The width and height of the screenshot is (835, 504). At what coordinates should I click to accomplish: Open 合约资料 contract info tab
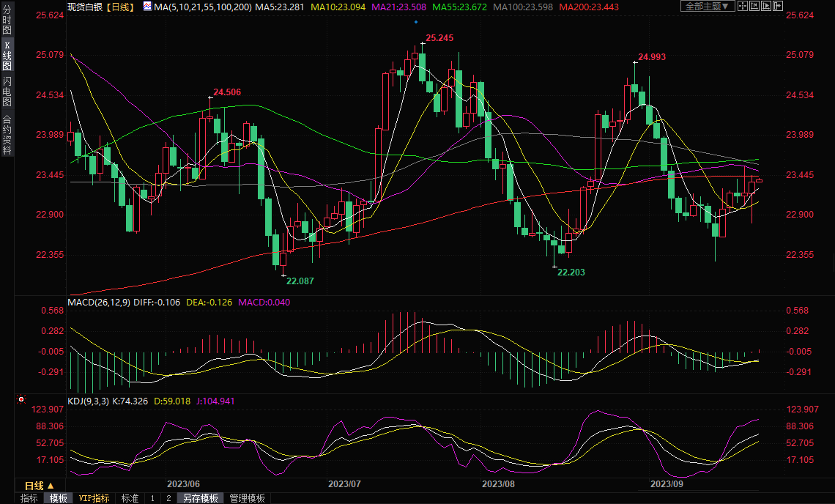[7, 134]
